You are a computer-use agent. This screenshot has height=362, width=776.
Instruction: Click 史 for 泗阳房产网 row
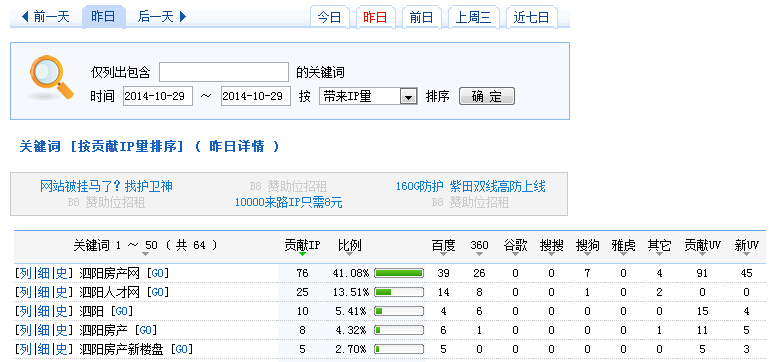[61, 273]
